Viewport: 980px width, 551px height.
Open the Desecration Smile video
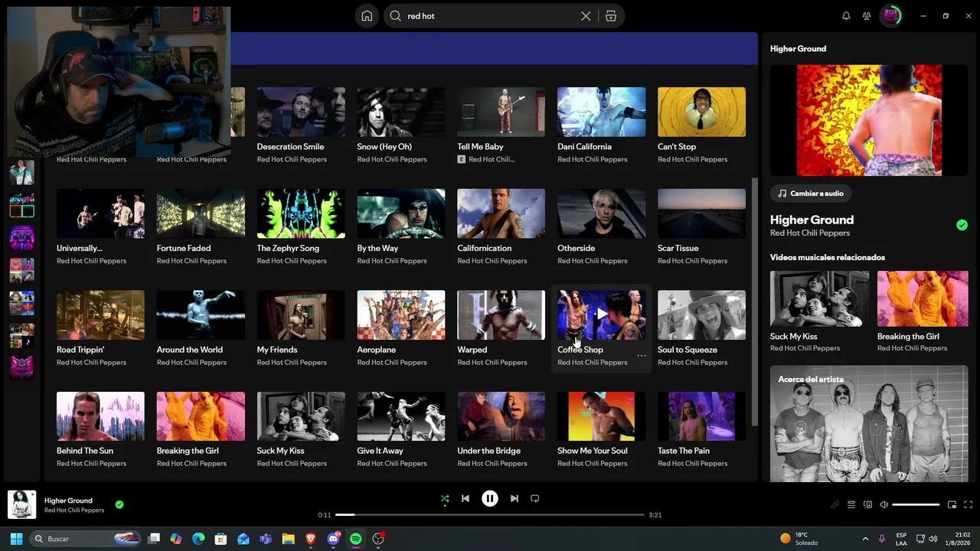[301, 112]
